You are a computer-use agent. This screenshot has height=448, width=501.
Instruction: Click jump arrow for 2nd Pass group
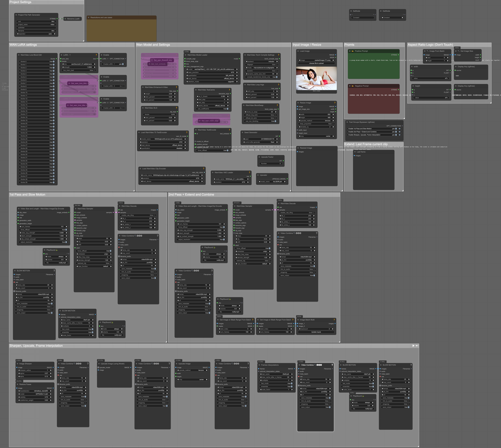[x=400, y=132]
